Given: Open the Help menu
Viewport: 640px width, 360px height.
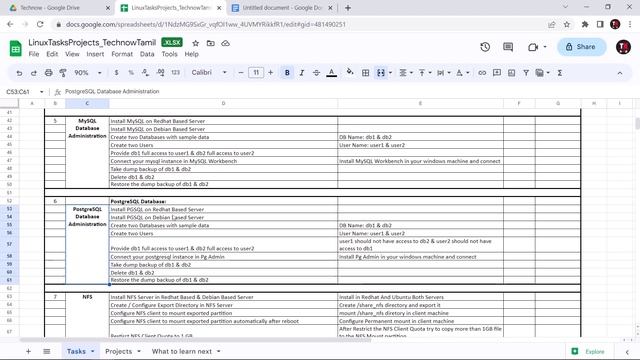Looking at the screenshot, I should coord(191,54).
